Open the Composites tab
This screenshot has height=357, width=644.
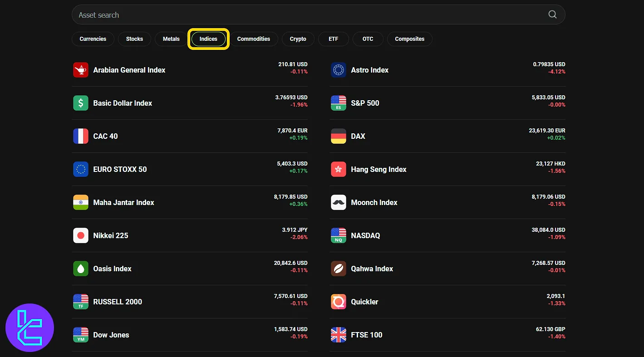point(410,39)
